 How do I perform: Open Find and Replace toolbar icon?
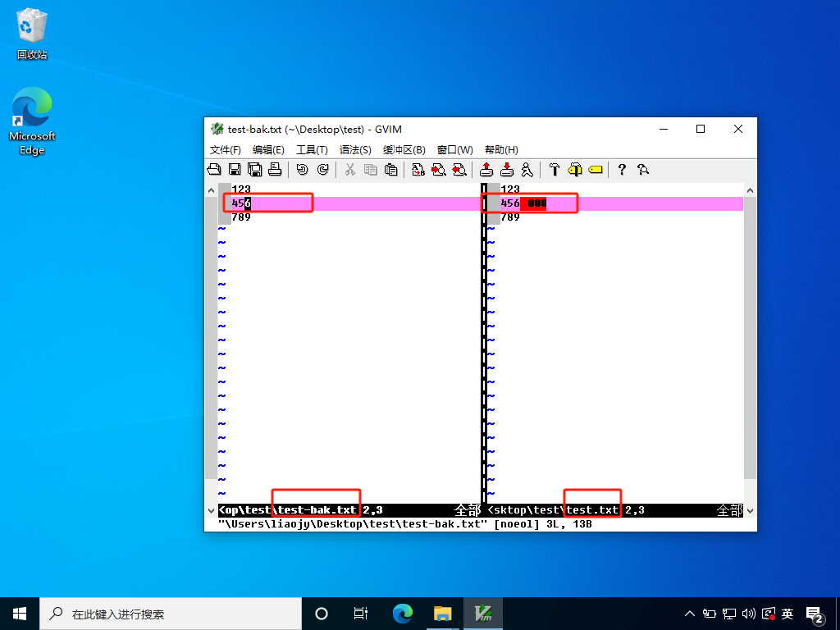tap(418, 170)
